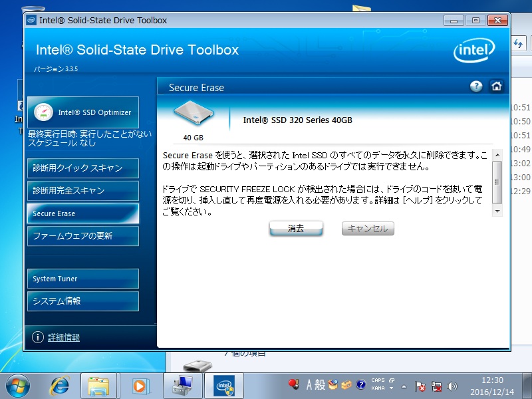This screenshot has height=399, width=532.
Task: Open System Tuner in sidebar
Action: pos(83,279)
